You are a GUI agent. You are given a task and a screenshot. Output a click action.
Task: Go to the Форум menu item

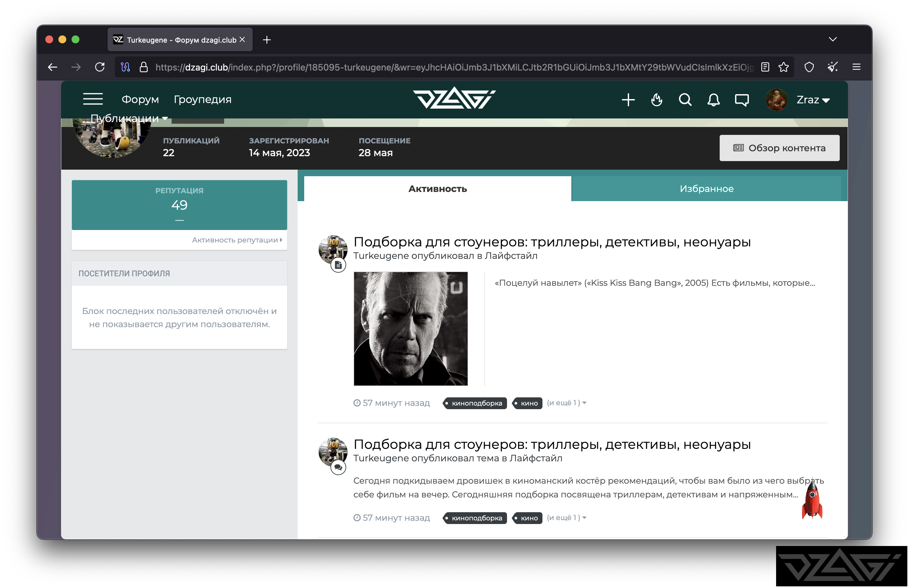click(140, 99)
